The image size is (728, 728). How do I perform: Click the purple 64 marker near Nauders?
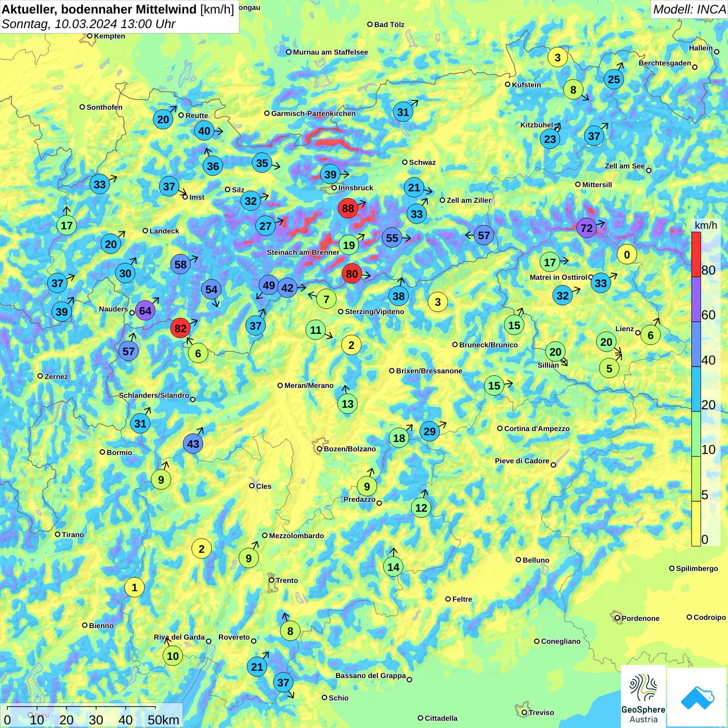pos(145,311)
